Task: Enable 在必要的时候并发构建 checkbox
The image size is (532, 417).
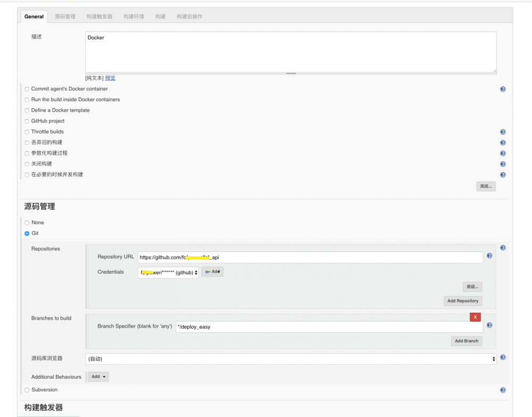Action: coord(27,175)
